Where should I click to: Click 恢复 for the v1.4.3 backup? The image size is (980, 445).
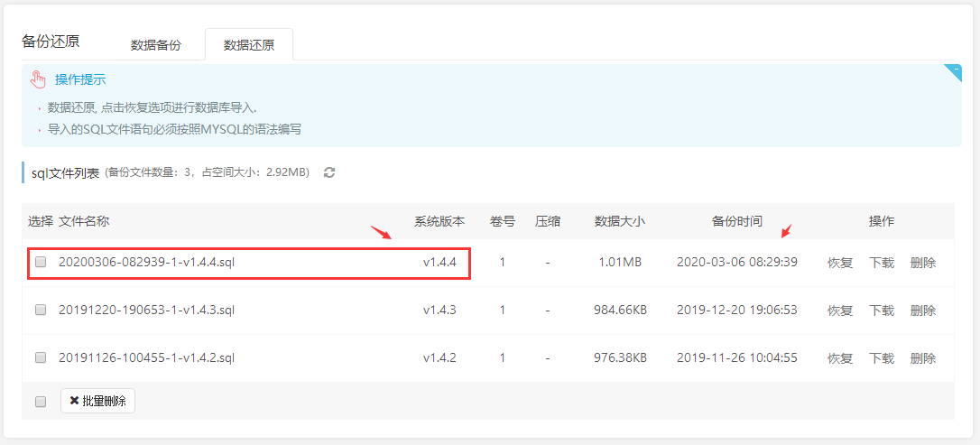click(x=840, y=311)
